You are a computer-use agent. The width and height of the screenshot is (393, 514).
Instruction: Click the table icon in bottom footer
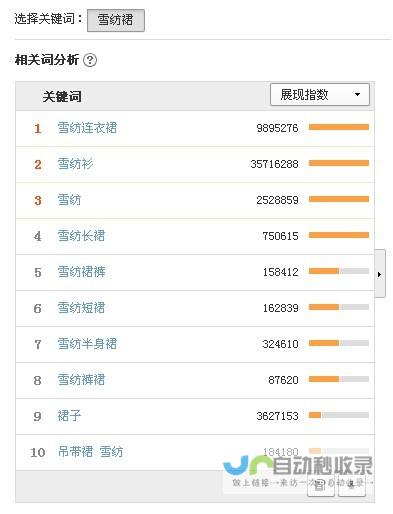pos(320,485)
